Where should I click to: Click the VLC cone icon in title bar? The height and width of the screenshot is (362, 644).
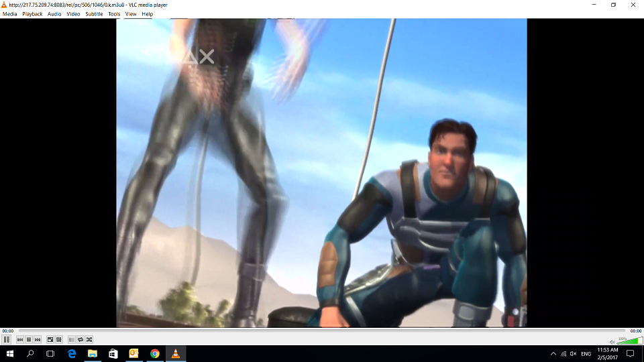click(x=4, y=5)
